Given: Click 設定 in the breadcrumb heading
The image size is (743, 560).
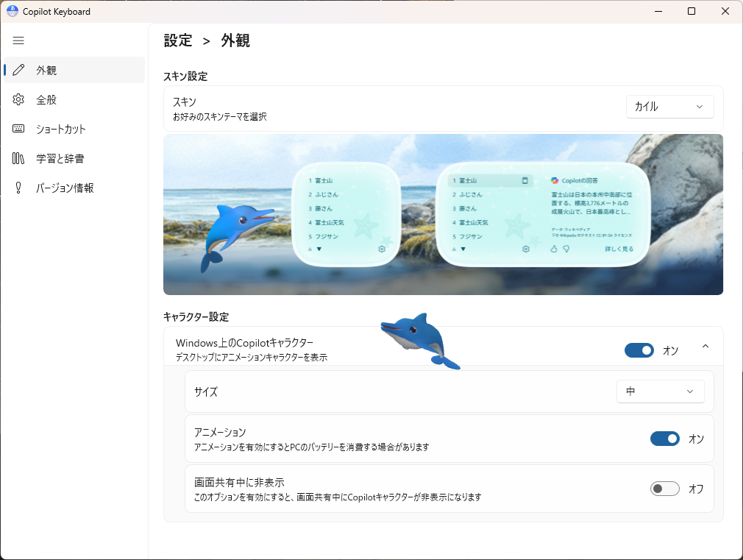Looking at the screenshot, I should pyautogui.click(x=178, y=40).
